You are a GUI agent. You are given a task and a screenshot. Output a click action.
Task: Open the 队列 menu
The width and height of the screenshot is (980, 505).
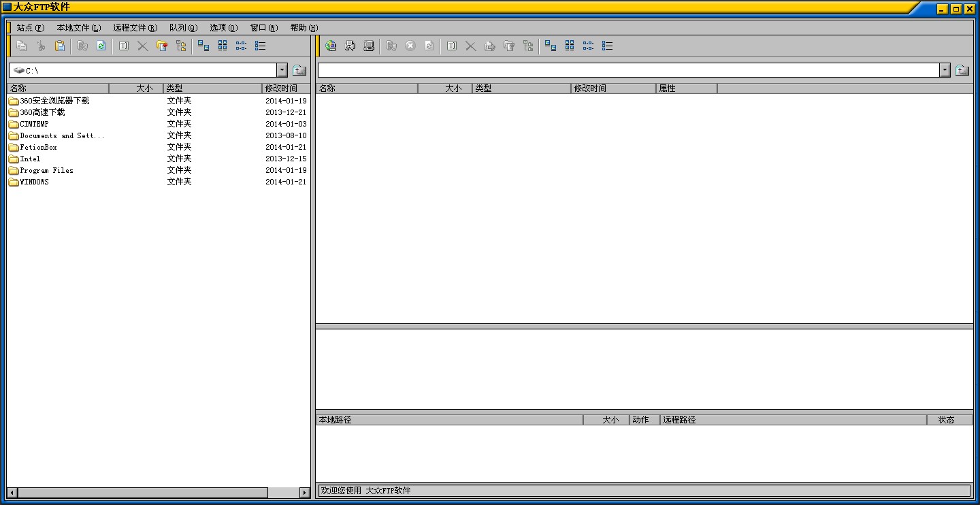point(183,28)
